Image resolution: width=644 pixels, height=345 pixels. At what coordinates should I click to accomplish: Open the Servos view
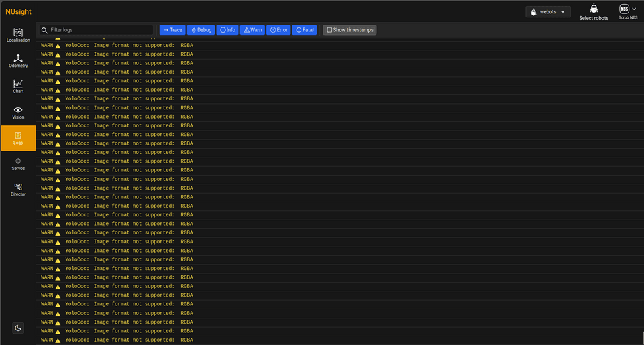point(18,164)
